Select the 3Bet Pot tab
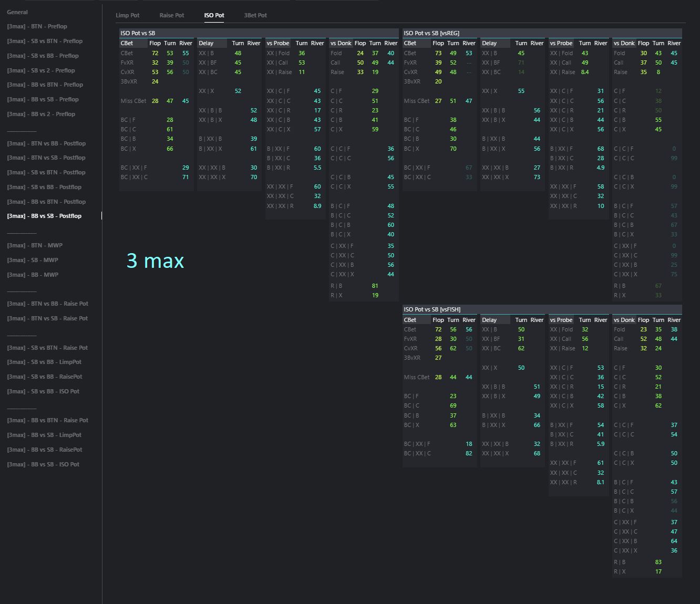This screenshot has height=604, width=700. (255, 15)
